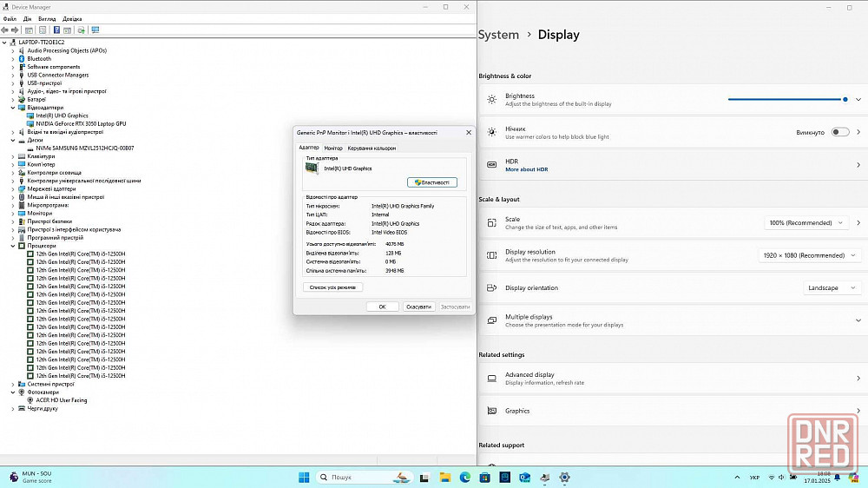Click the УКР language indicator
Screen dimensions: 868x488
[x=754, y=478]
